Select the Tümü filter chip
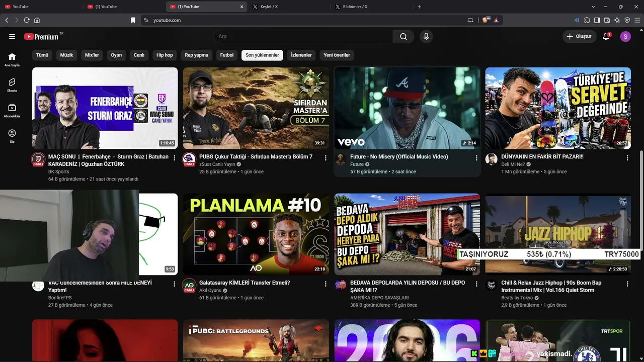Image resolution: width=644 pixels, height=362 pixels. (42, 55)
